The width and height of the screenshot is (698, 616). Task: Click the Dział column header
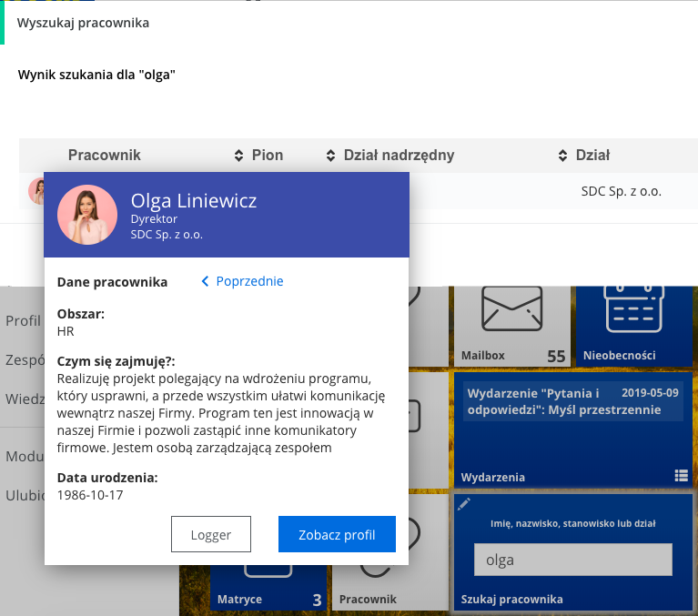(592, 155)
